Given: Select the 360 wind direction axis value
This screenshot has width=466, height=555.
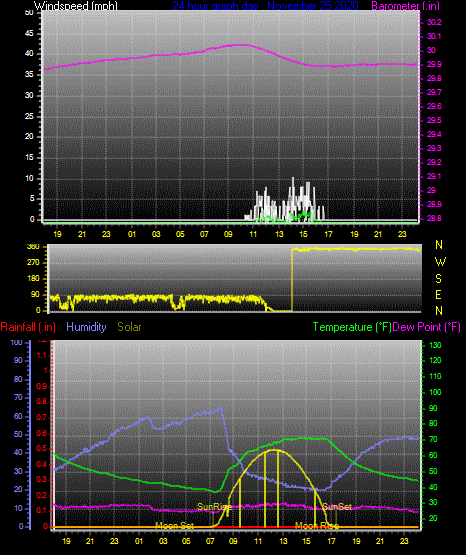Looking at the screenshot, I should click(x=33, y=247).
